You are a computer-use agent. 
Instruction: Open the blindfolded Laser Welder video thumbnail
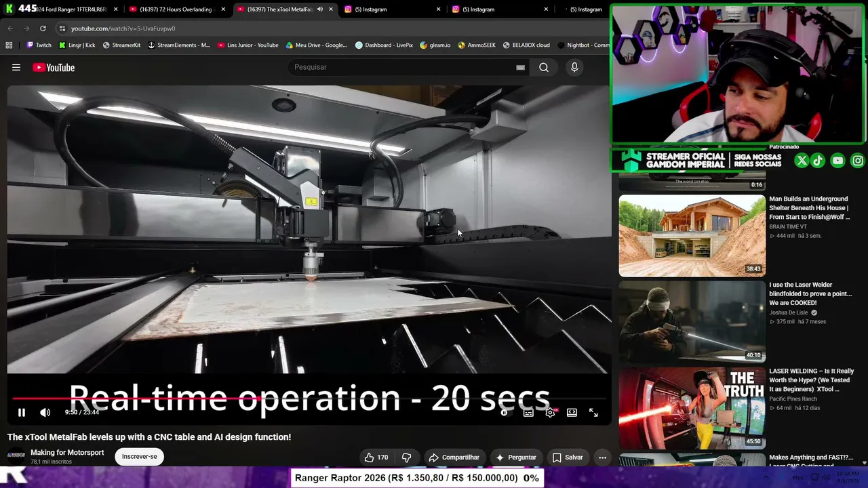click(692, 322)
